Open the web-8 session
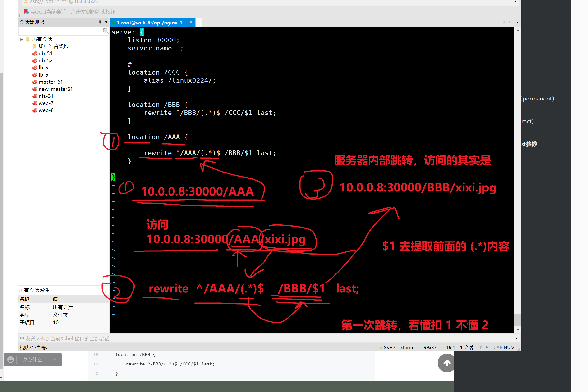Viewport: 588px width, 392px height. click(x=46, y=110)
